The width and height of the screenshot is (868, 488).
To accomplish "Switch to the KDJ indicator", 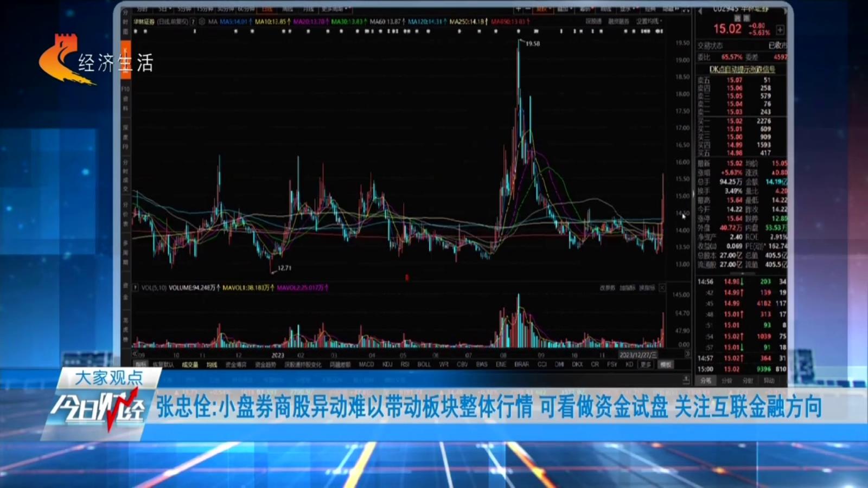I will pyautogui.click(x=387, y=364).
